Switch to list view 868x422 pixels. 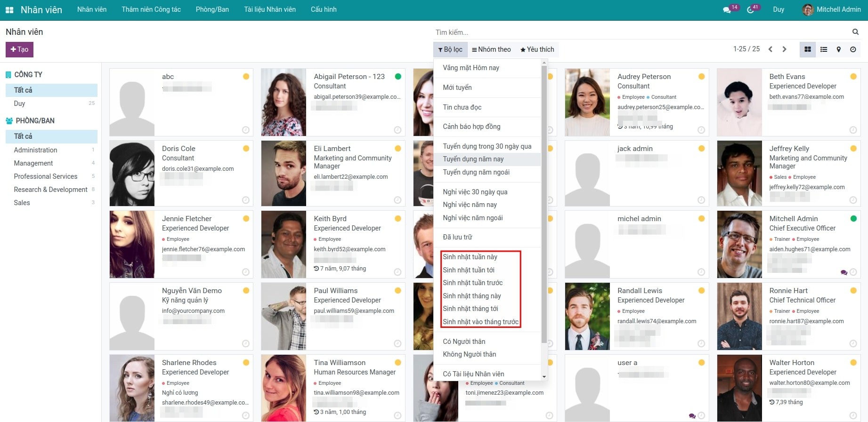pyautogui.click(x=824, y=49)
